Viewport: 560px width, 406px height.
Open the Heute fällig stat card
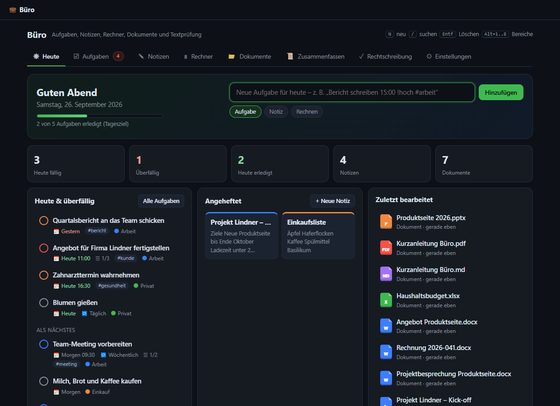(76, 164)
